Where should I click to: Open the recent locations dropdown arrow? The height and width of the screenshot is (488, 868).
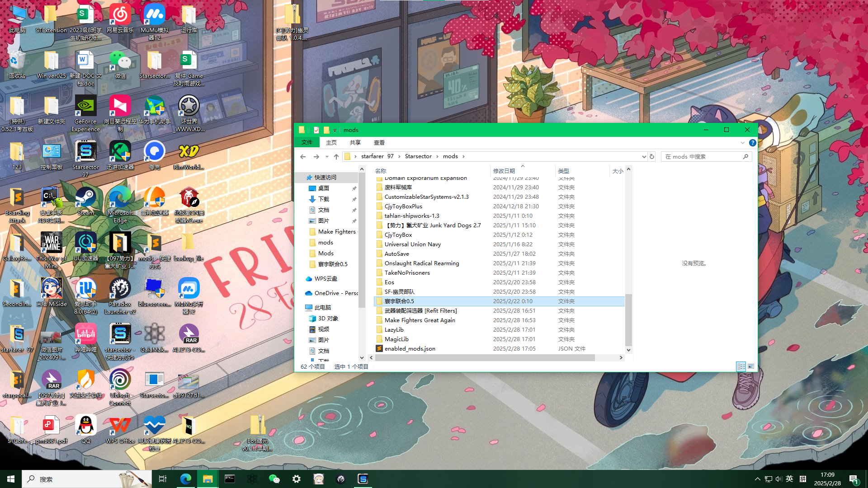coord(327,156)
